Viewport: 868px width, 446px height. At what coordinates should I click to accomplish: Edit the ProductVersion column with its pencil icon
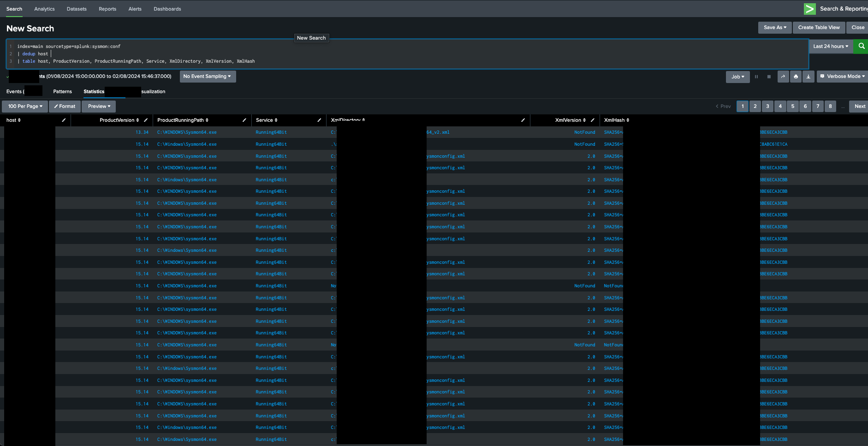[146, 120]
